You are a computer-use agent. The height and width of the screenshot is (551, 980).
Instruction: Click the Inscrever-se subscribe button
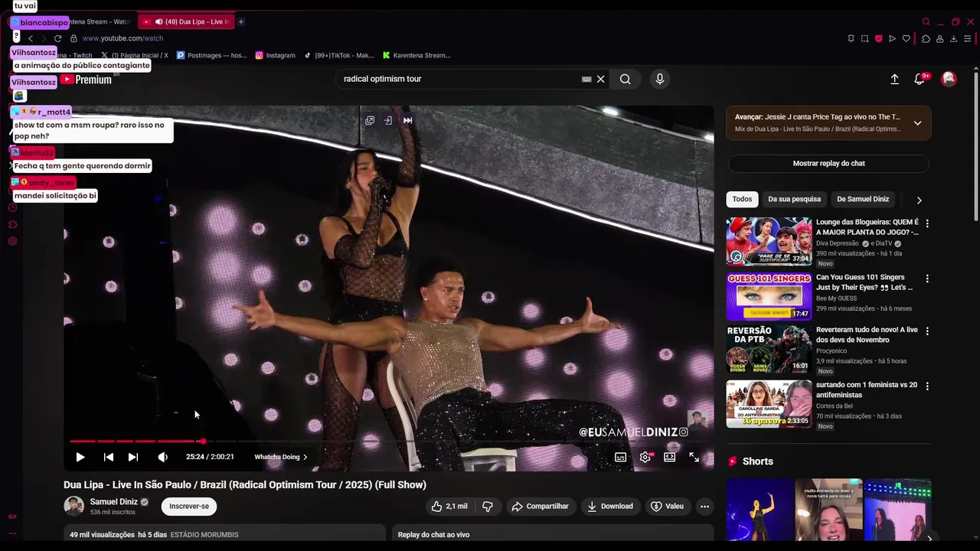[x=189, y=506]
